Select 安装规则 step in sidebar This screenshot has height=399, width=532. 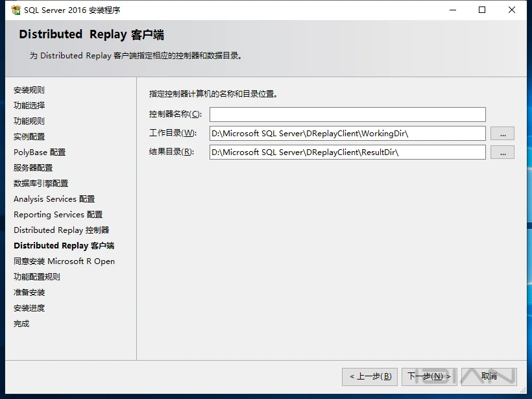pyautogui.click(x=29, y=90)
